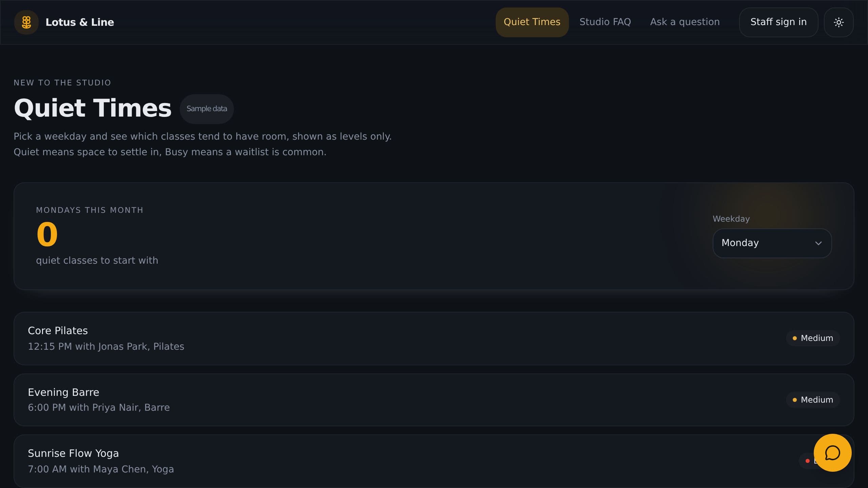Click the '12:15 PM with Jonas Park, Pilates' text

coord(106,346)
